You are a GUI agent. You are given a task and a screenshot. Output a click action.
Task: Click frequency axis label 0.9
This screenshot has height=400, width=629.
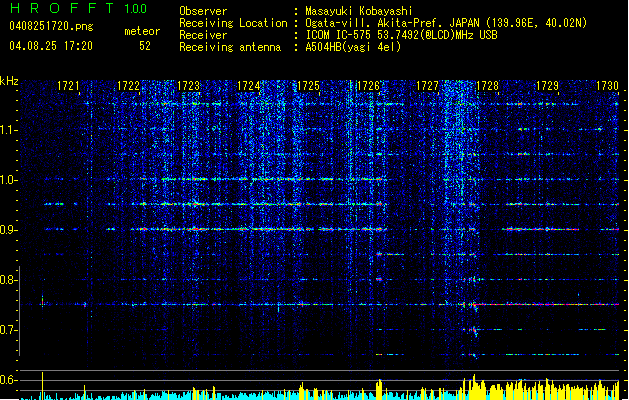pos(9,230)
